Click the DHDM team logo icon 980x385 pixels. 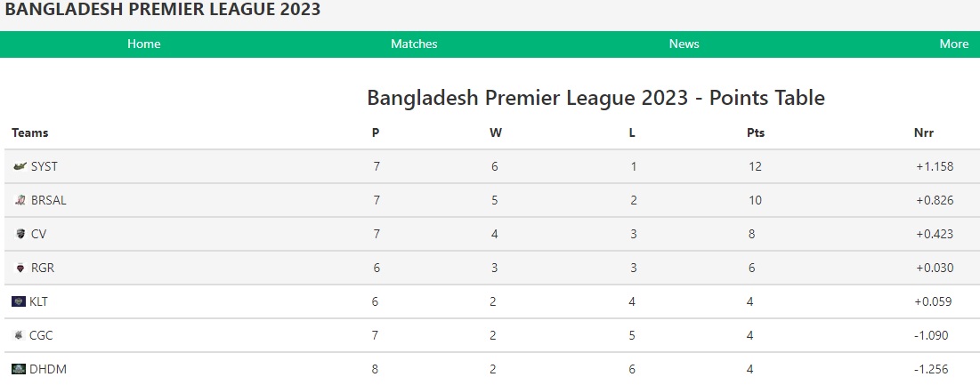click(x=19, y=369)
